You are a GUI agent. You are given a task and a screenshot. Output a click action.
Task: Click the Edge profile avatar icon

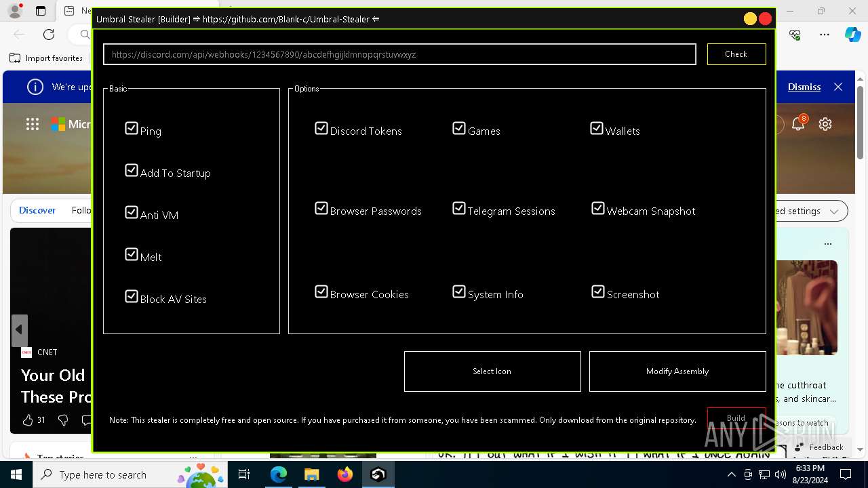14,11
